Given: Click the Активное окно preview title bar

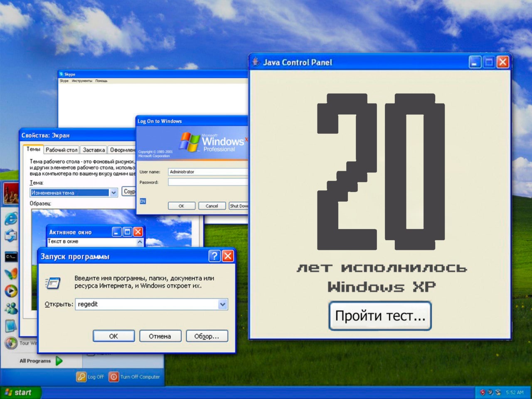Looking at the screenshot, I should coord(95,232).
